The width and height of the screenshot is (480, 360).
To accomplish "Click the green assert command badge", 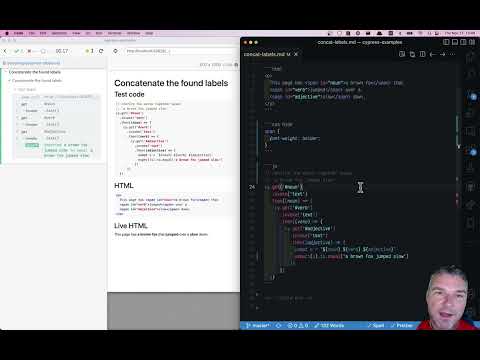I will tap(32, 145).
